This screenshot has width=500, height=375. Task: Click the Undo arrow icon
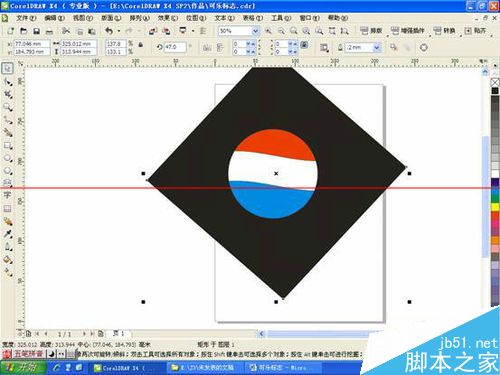pyautogui.click(x=109, y=31)
